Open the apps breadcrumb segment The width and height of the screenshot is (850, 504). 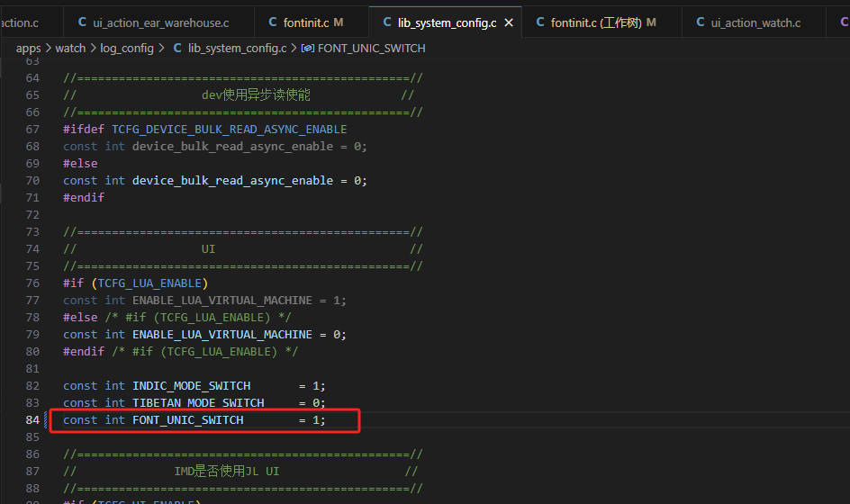pyautogui.click(x=28, y=49)
